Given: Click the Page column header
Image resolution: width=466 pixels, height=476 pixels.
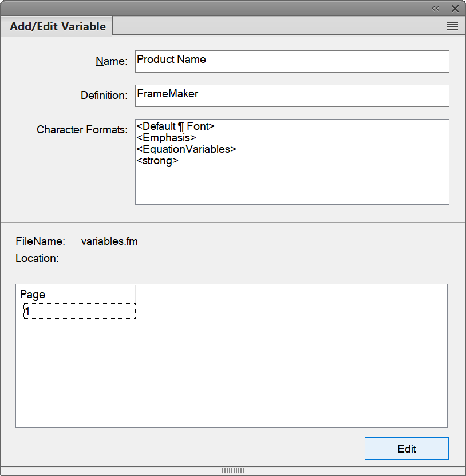Looking at the screenshot, I should (x=33, y=294).
